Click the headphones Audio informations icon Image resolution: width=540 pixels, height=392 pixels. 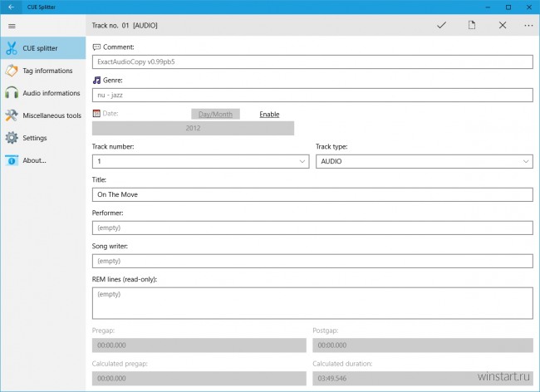12,93
